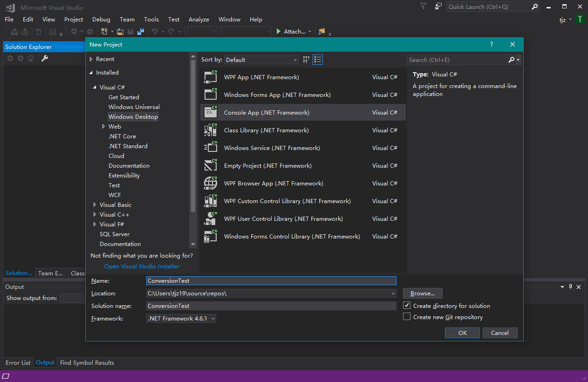Image resolution: width=588 pixels, height=382 pixels.
Task: Open the Debug menu
Action: [x=101, y=20]
